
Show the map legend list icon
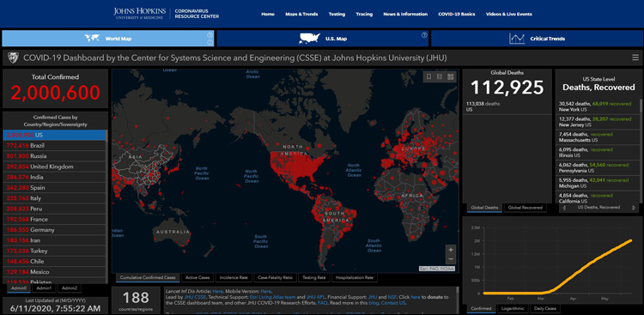point(440,76)
